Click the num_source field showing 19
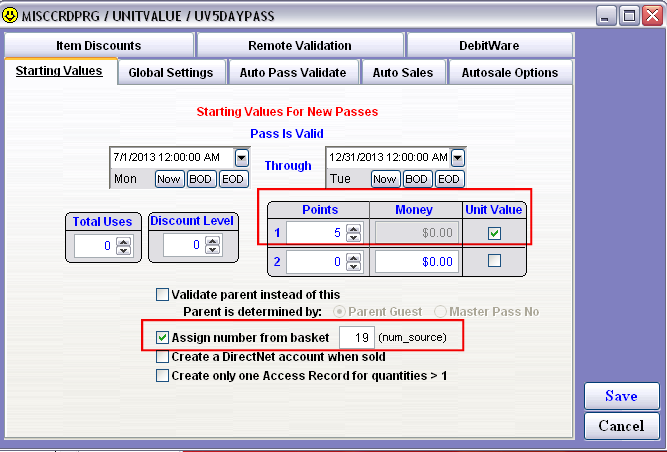667x452 pixels. 357,338
